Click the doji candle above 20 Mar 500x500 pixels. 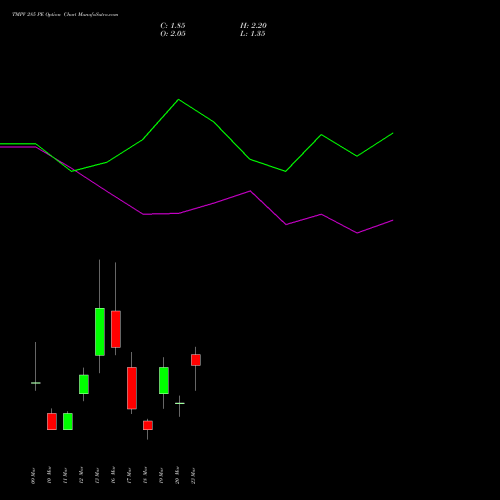coord(180,403)
